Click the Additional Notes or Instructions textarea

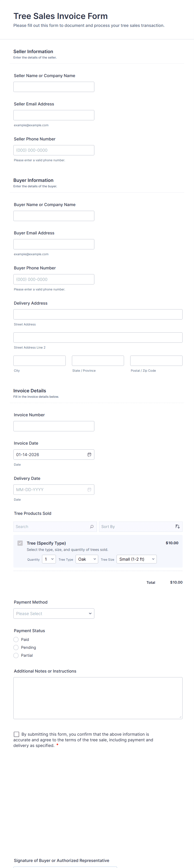98,698
